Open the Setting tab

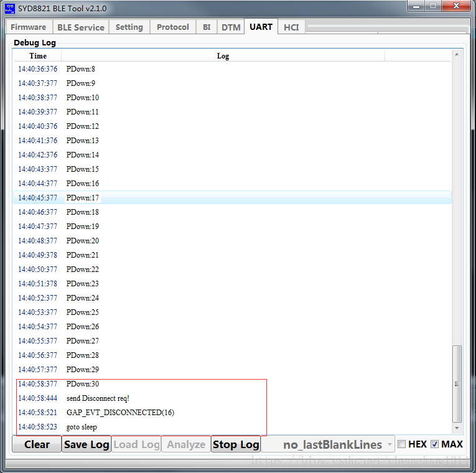tap(129, 27)
